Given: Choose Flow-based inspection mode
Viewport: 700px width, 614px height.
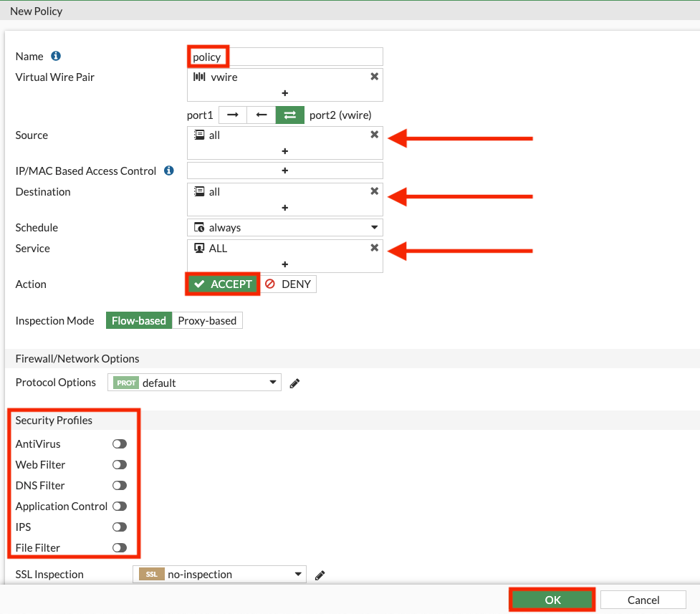Looking at the screenshot, I should pos(139,321).
